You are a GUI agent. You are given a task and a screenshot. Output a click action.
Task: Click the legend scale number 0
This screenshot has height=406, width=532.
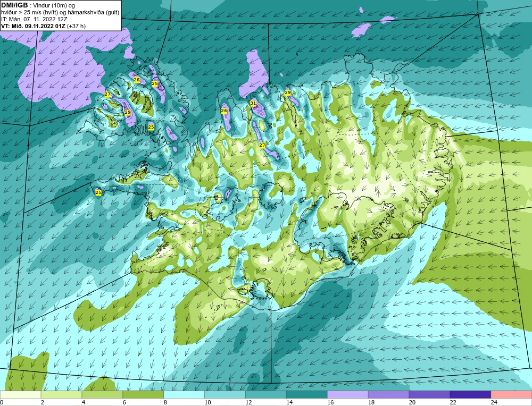2,402
